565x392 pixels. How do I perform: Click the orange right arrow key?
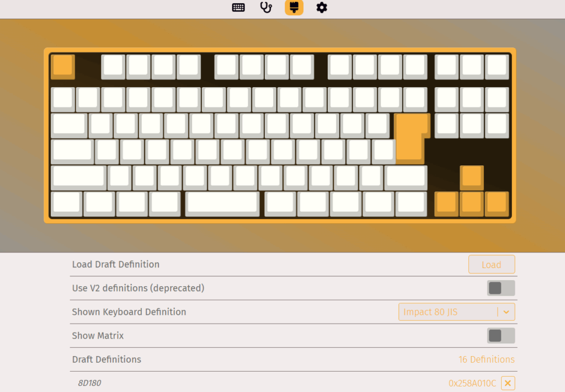click(x=497, y=203)
